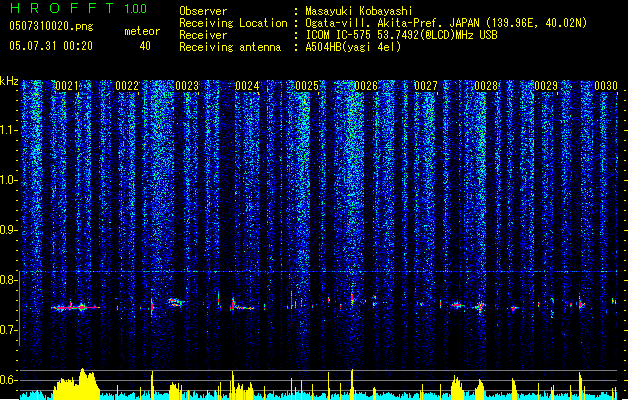Screen dimensions: 629x400
Task: Click the 0023 time marker
Action: point(187,86)
